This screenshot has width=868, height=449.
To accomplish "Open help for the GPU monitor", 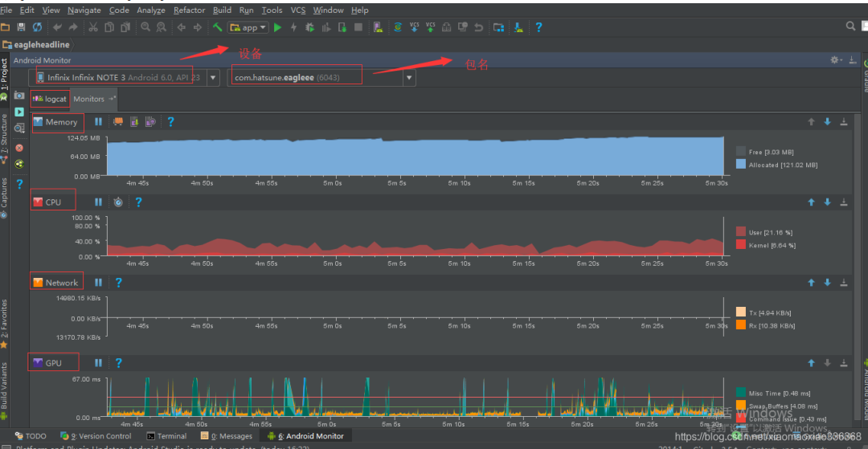I will point(118,363).
